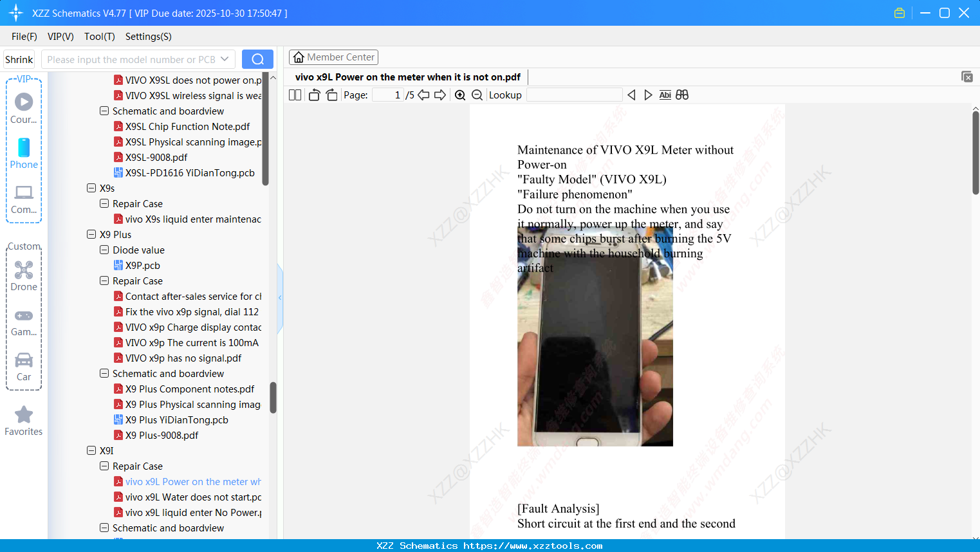Zoom out of the PDF document

click(x=477, y=95)
